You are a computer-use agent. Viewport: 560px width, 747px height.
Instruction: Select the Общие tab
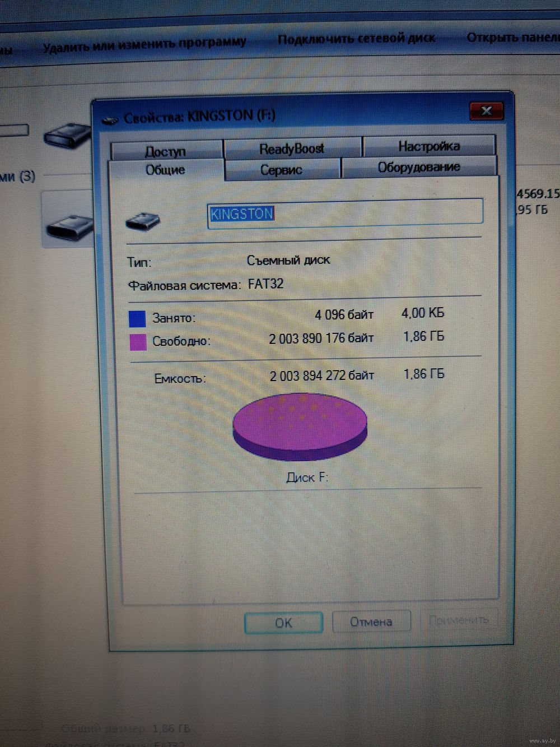click(166, 170)
